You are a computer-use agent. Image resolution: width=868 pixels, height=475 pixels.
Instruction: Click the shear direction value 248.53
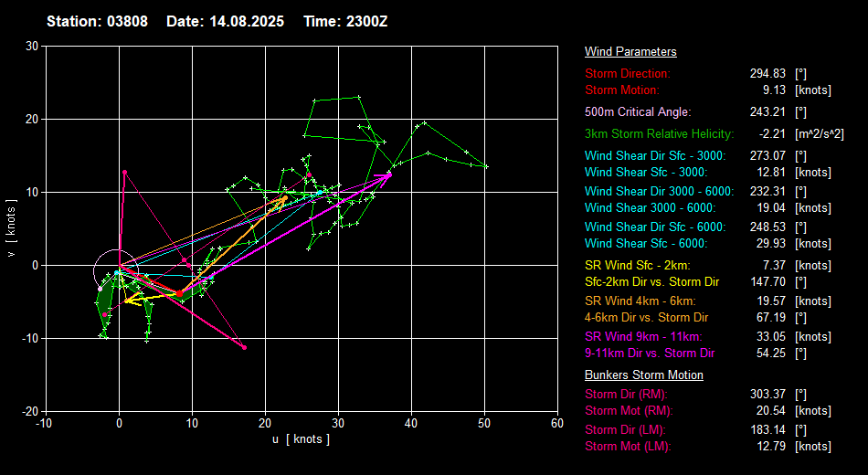767,227
